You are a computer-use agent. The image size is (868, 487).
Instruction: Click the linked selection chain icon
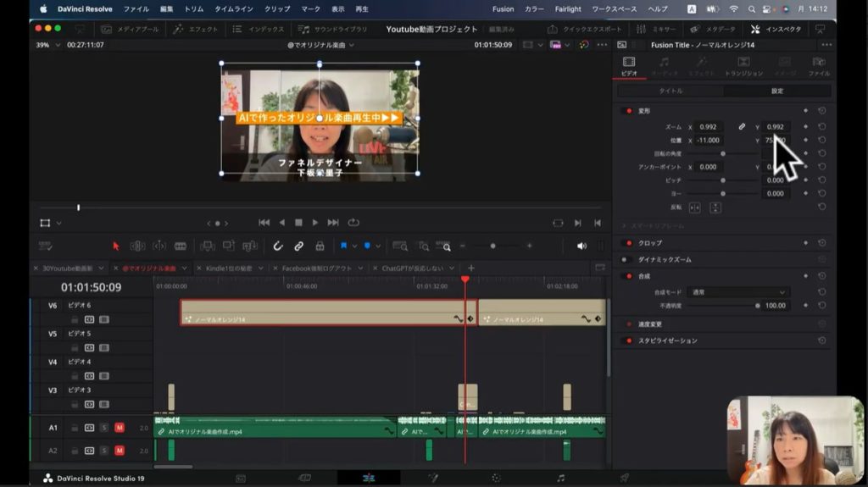298,246
